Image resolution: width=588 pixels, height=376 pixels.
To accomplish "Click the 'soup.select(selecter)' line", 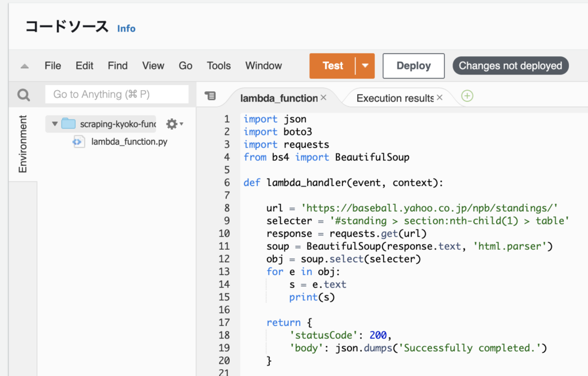I will tap(343, 259).
